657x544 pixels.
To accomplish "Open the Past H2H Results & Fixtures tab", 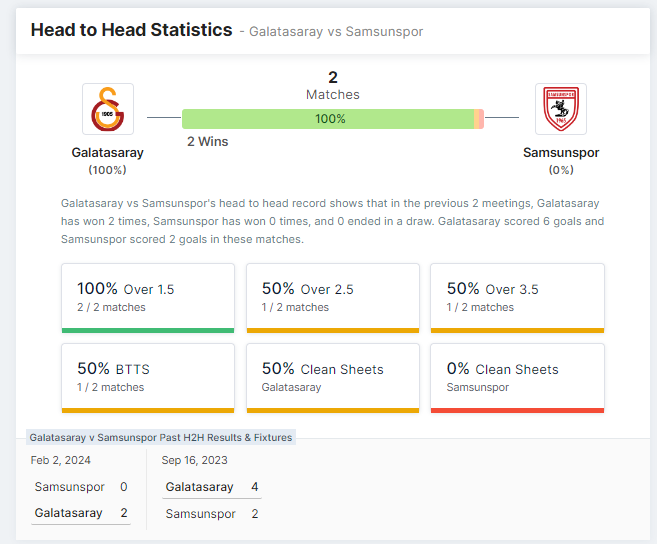I will 161,438.
